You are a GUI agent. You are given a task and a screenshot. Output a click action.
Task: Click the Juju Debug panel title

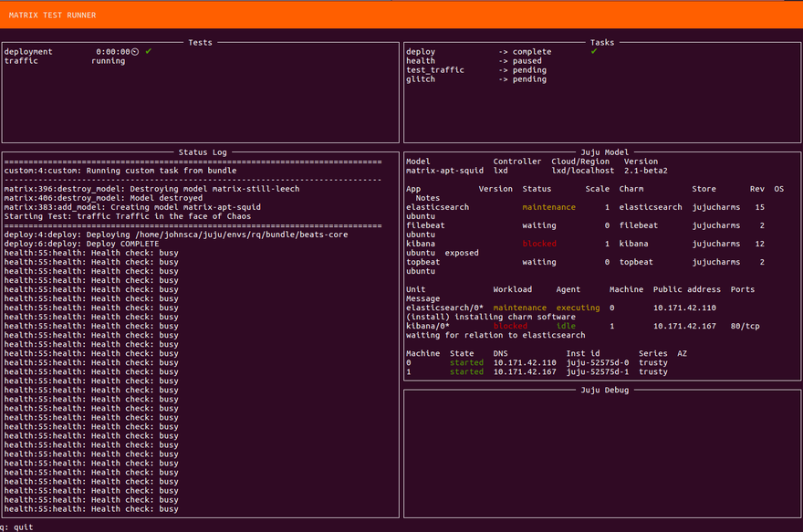[605, 390]
